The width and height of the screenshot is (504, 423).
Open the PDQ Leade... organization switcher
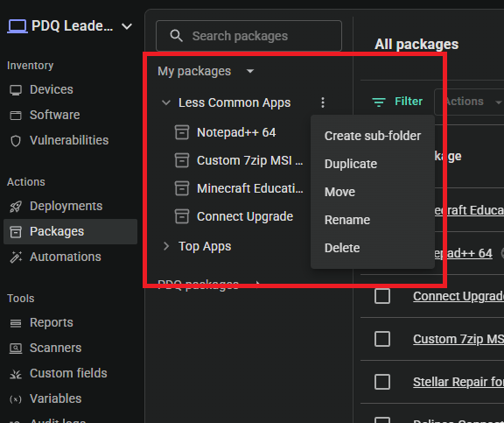point(70,26)
